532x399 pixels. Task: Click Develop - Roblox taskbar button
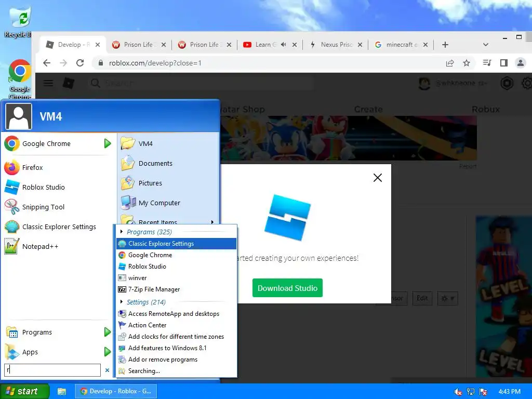(x=116, y=391)
